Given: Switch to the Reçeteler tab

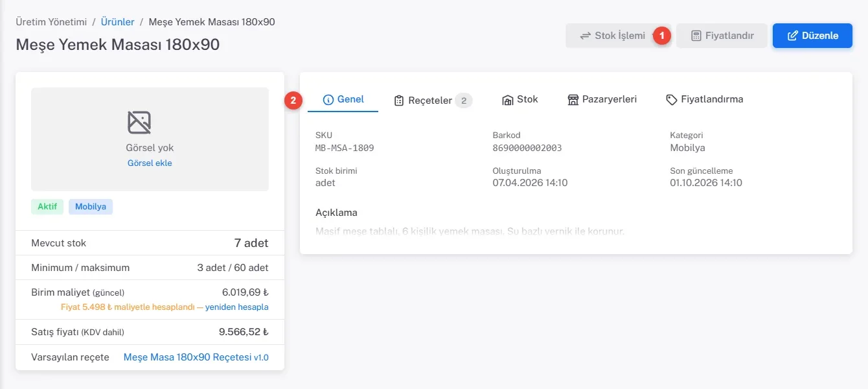Looking at the screenshot, I should click(433, 100).
